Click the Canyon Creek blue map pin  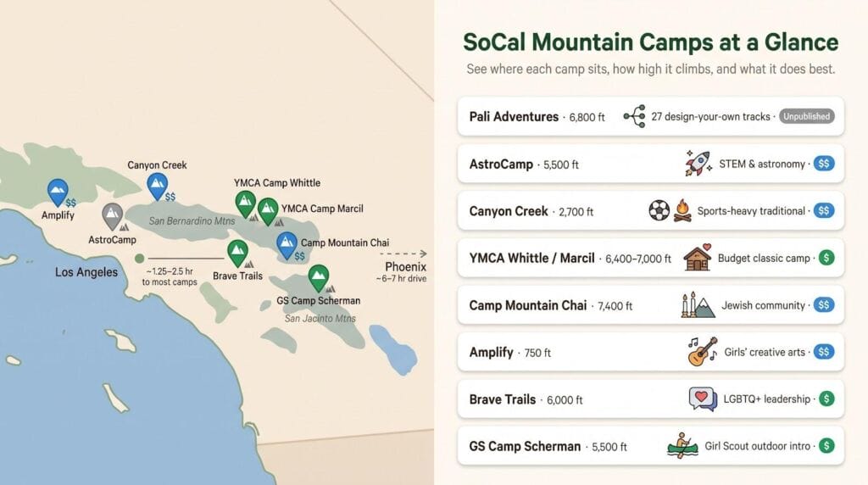click(x=157, y=186)
